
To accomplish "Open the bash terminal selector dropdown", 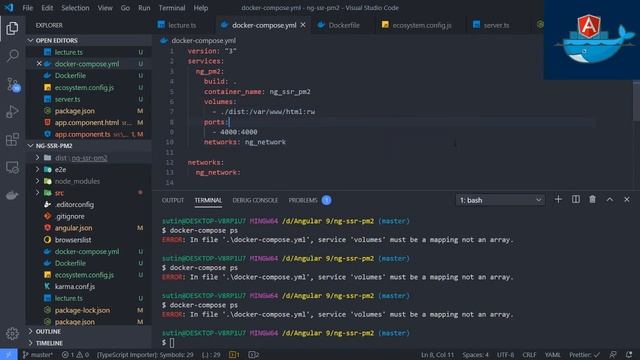I will (x=500, y=200).
